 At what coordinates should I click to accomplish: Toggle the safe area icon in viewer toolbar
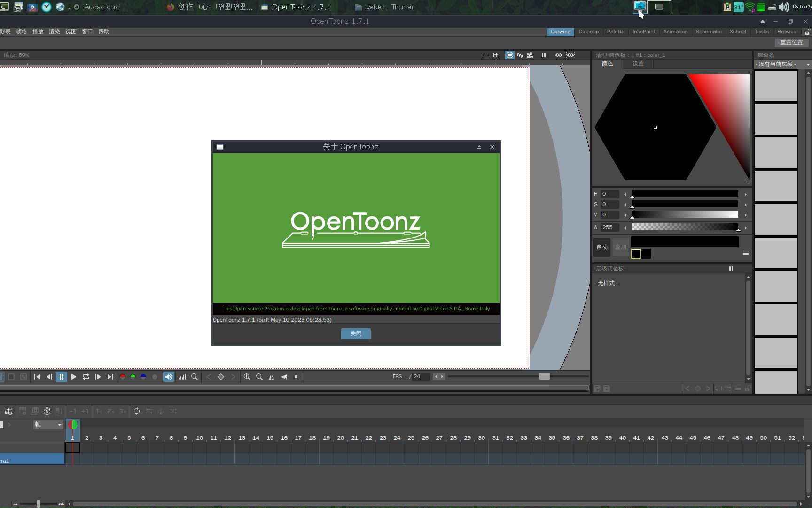(486, 55)
